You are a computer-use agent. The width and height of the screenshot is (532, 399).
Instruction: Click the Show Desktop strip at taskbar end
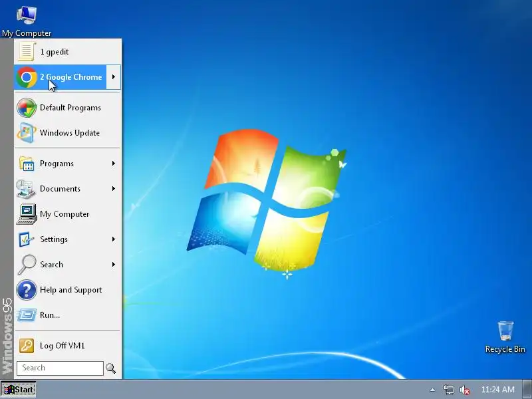tap(527, 390)
